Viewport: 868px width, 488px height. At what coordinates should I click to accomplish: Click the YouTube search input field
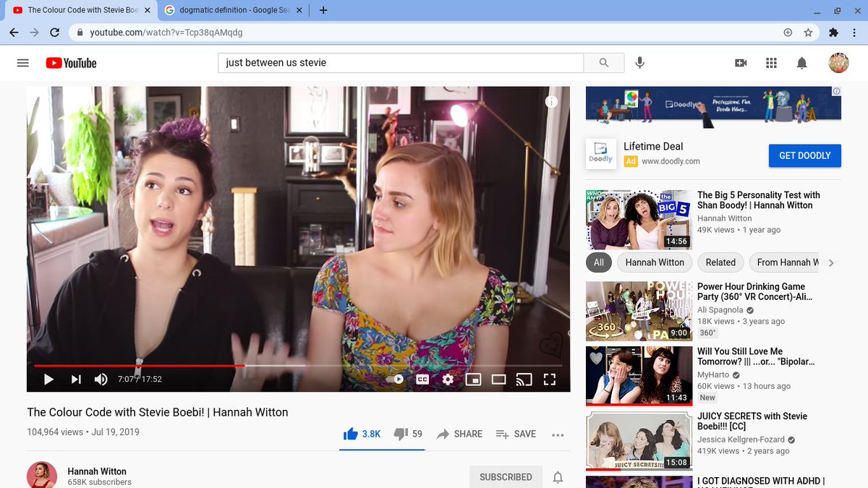tap(401, 63)
